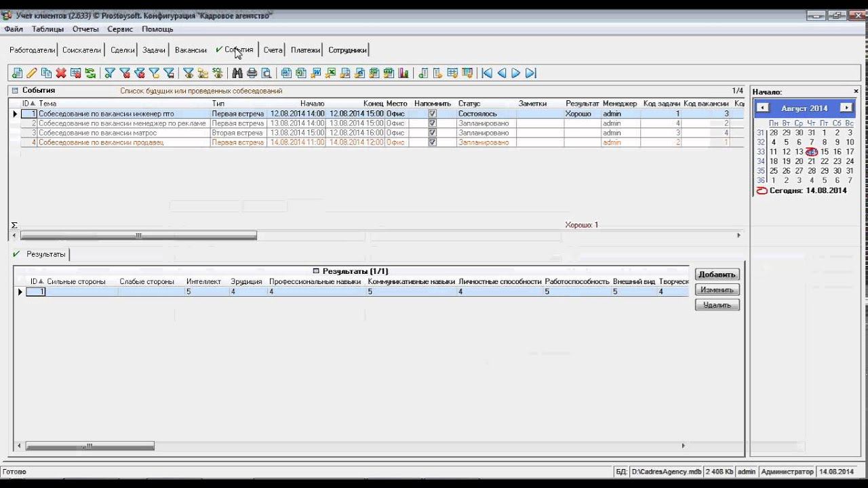Sort events table by ID column

coord(28,103)
